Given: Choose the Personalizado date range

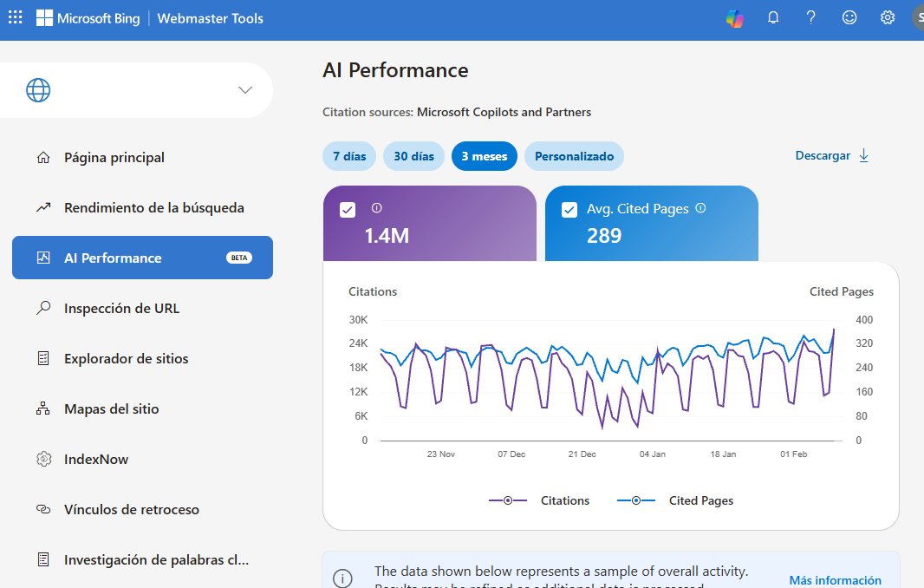Looking at the screenshot, I should click(x=574, y=156).
